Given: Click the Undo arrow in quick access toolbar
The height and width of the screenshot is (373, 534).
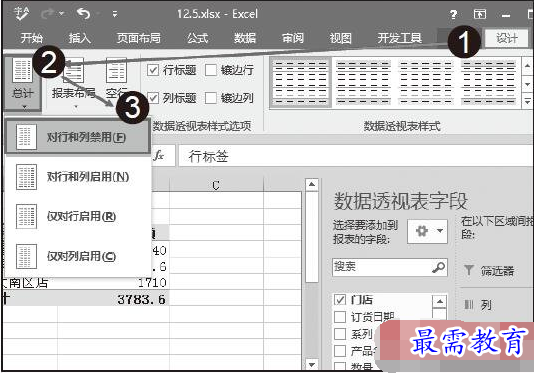Looking at the screenshot, I should [84, 14].
